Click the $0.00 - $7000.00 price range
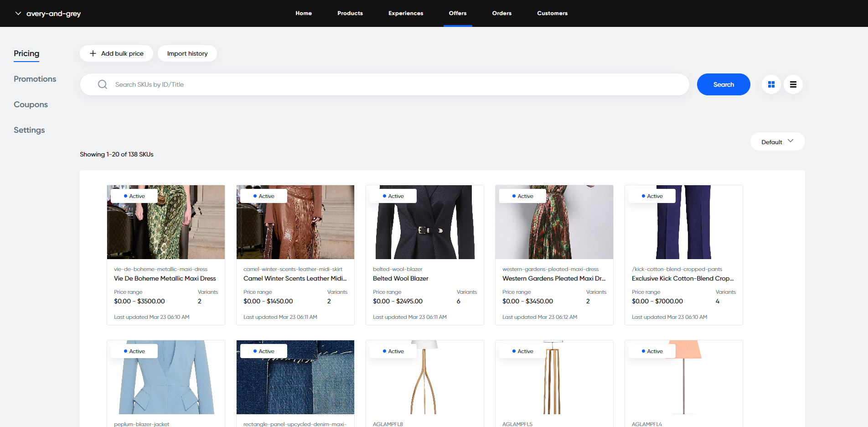868x427 pixels. [657, 301]
